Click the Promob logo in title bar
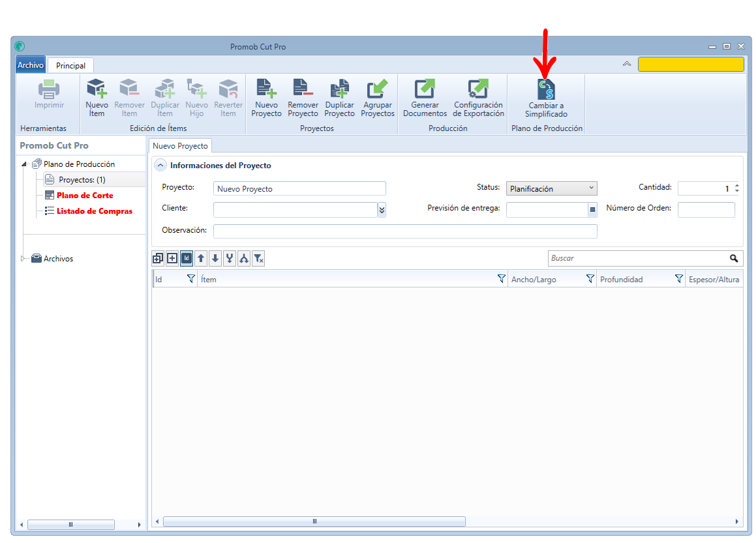This screenshot has width=756, height=543. tap(20, 46)
